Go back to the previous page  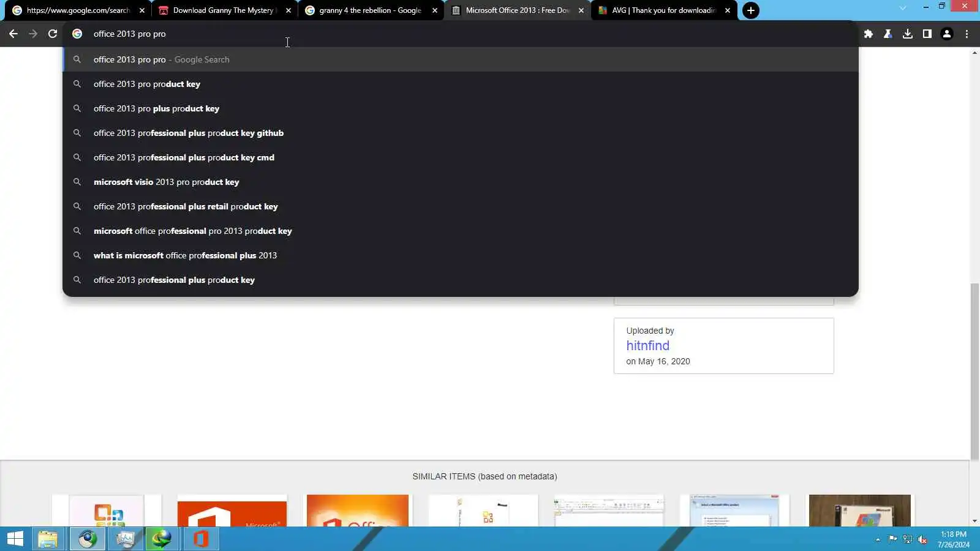click(13, 34)
